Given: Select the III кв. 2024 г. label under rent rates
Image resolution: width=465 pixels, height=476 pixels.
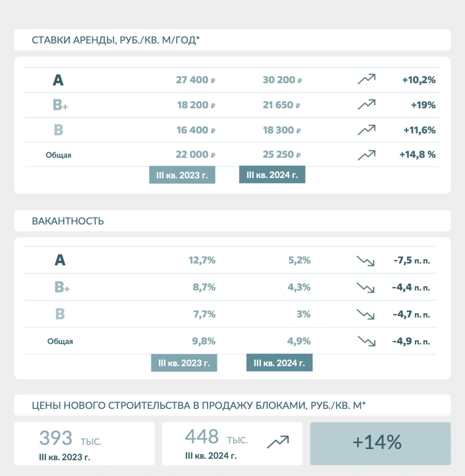Looking at the screenshot, I should [272, 175].
